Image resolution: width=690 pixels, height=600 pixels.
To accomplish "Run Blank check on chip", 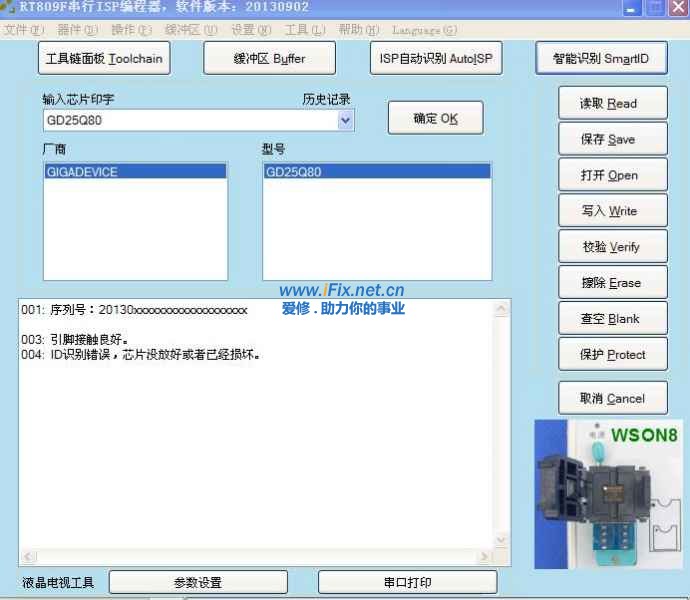I will (x=612, y=319).
